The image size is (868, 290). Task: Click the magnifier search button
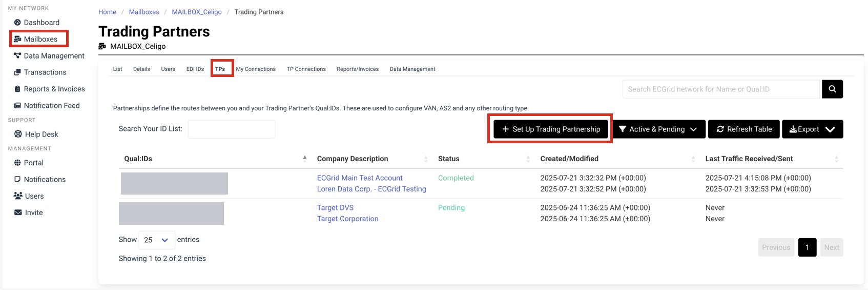pyautogui.click(x=832, y=89)
